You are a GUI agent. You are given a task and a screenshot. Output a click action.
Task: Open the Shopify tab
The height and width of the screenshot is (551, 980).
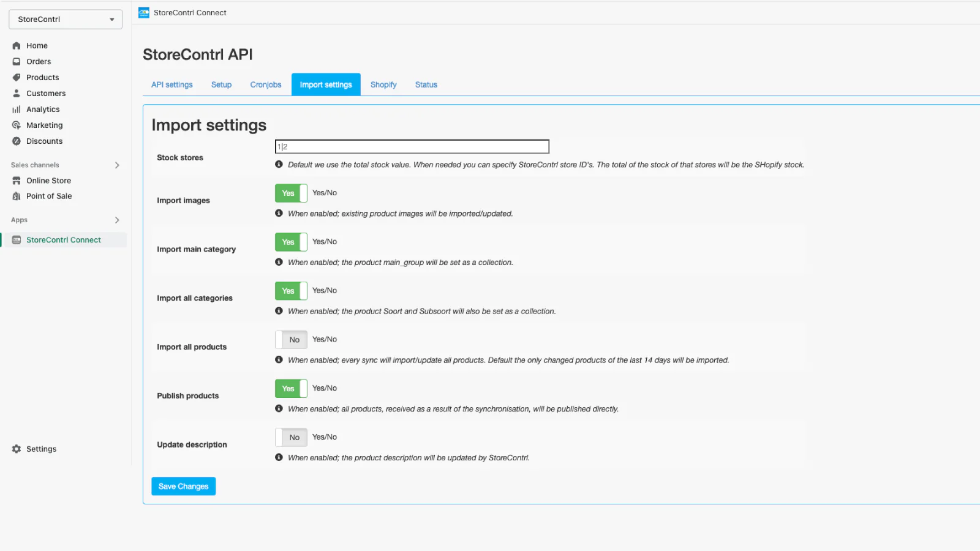(383, 84)
